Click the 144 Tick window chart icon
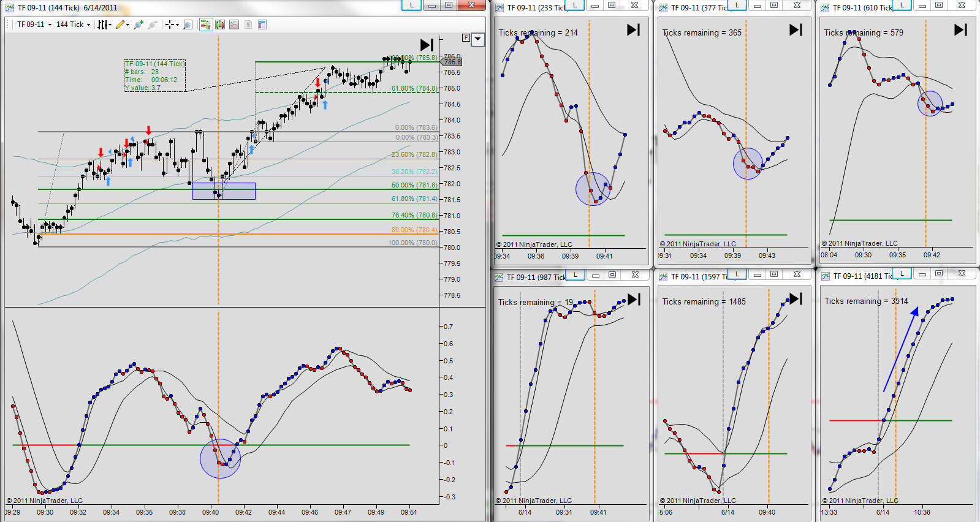Image resolution: width=980 pixels, height=522 pixels. [10, 8]
